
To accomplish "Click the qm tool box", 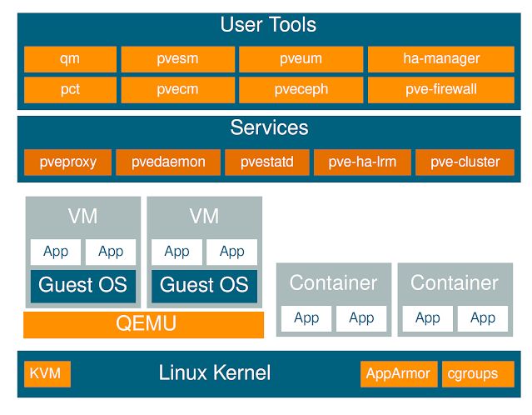I will (x=70, y=59).
